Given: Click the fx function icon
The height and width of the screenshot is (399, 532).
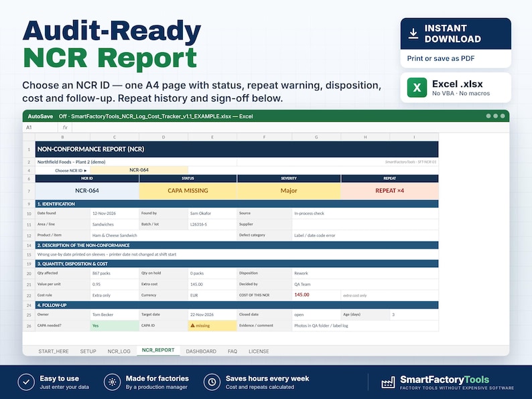Looking at the screenshot, I should point(65,127).
